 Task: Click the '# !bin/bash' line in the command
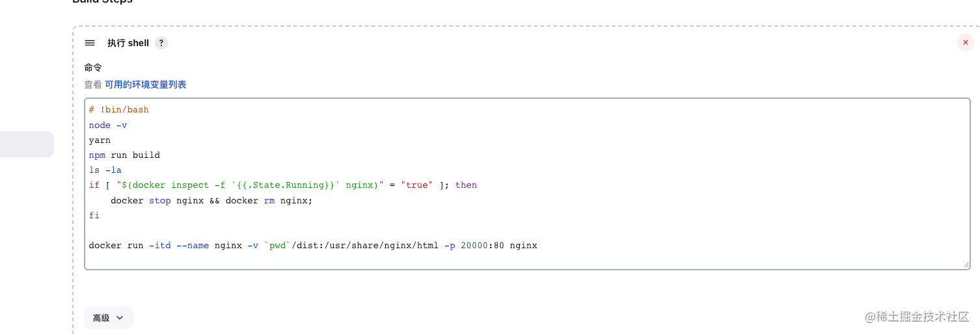[119, 110]
